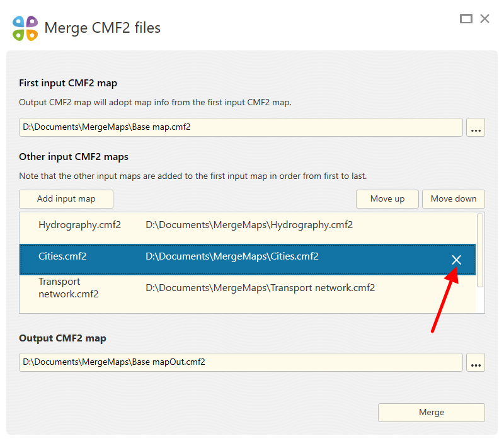This screenshot has width=504, height=441.
Task: Click the Hydrography.cmf2 file path cell
Action: [249, 225]
